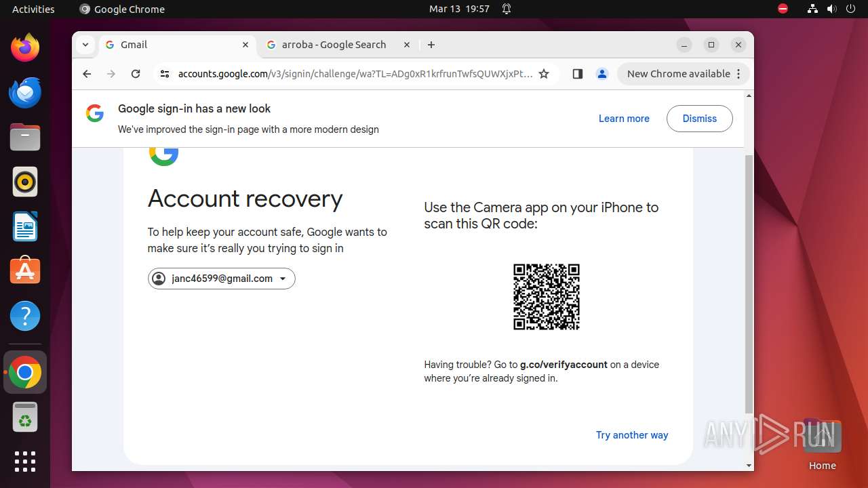Open the Trash from the dock
The height and width of the screenshot is (488, 868).
[x=25, y=417]
